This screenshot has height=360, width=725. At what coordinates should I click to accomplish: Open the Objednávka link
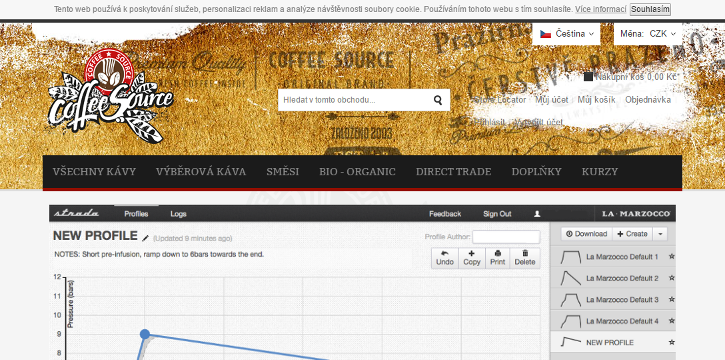tap(648, 100)
